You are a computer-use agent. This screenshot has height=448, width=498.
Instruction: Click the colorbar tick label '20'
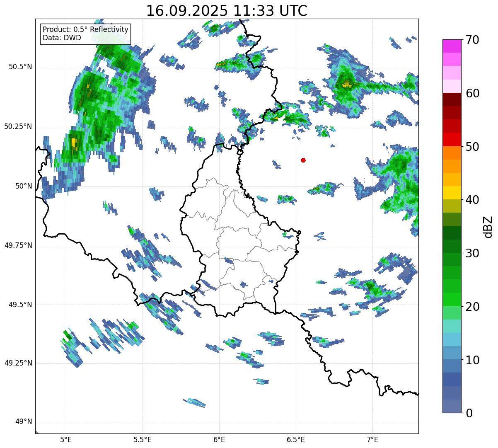472,307
